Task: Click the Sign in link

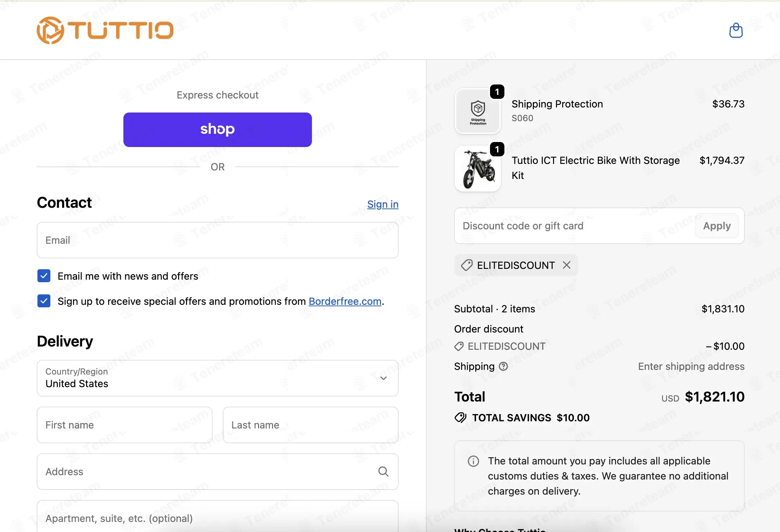Action: click(x=383, y=204)
